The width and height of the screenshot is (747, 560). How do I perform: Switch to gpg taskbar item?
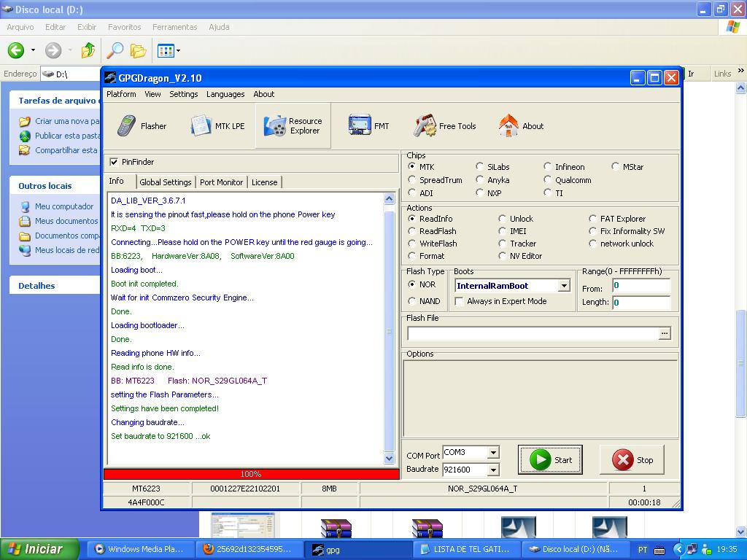[357, 549]
